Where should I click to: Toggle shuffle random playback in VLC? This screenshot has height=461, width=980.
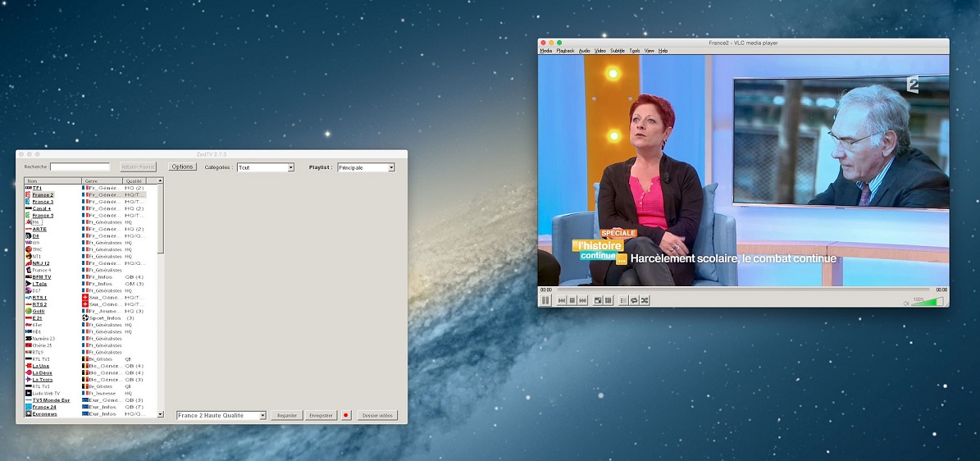[x=645, y=300]
